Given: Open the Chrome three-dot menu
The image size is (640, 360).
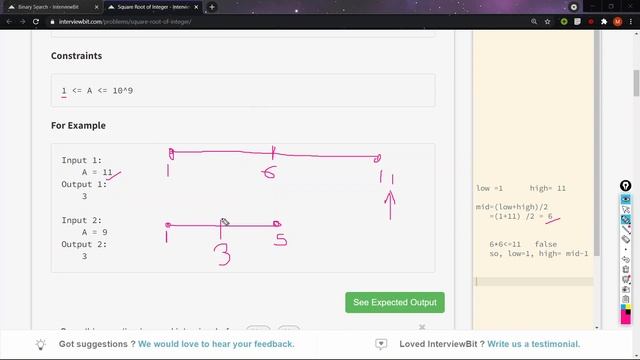Looking at the screenshot, I should coord(631,22).
